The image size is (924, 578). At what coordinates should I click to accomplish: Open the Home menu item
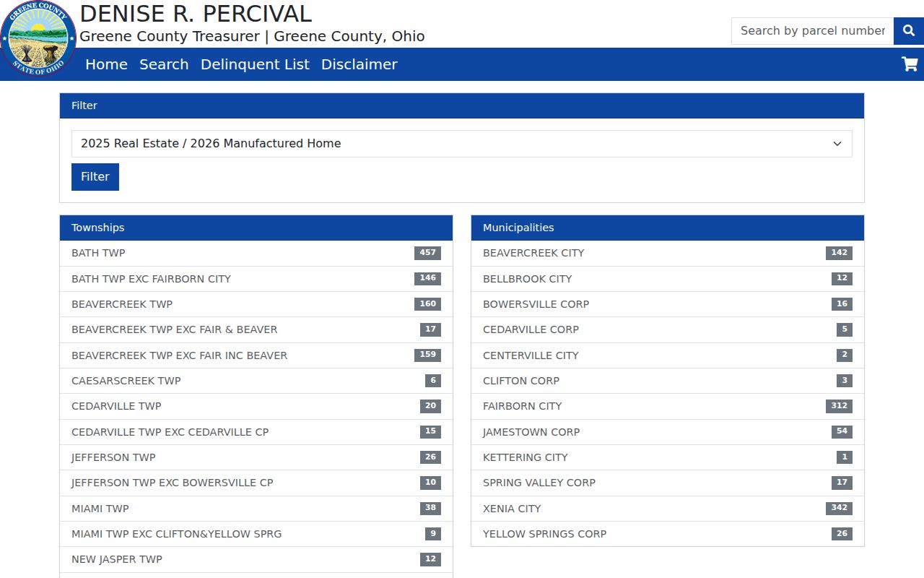click(x=106, y=64)
